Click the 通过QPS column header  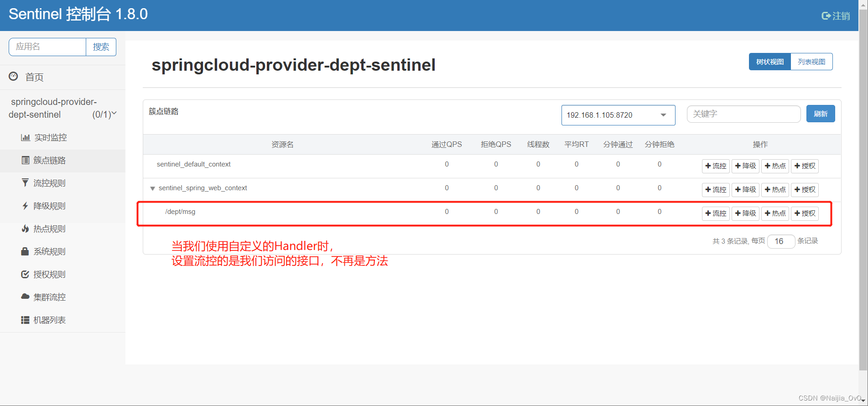click(447, 145)
